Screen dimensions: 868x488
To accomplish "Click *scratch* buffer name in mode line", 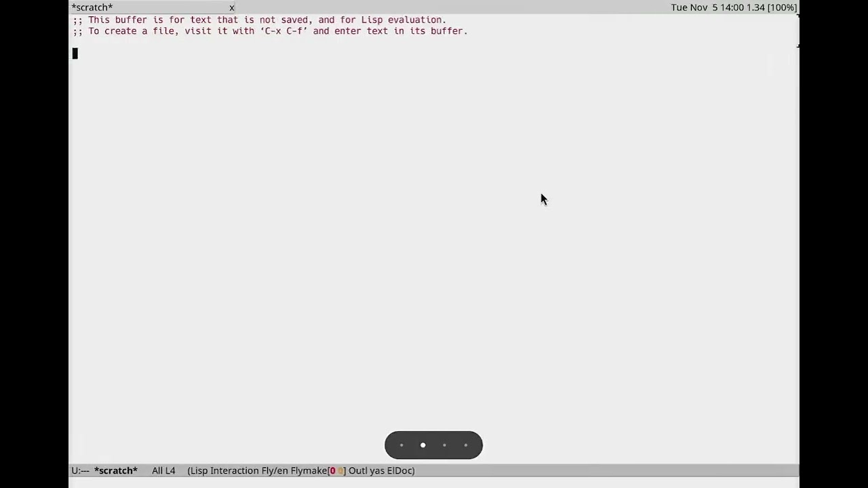I will pyautogui.click(x=116, y=470).
